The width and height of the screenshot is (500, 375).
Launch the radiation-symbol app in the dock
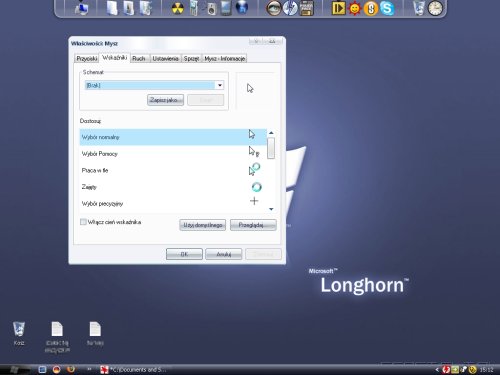tap(177, 9)
